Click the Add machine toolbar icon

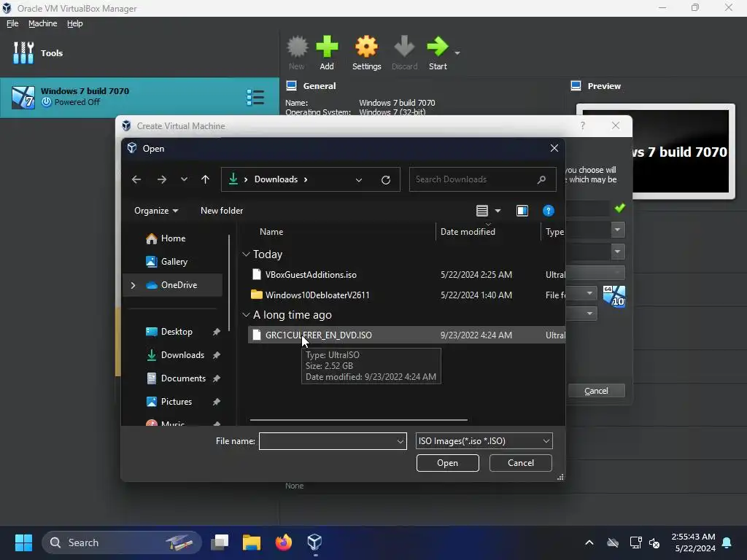[x=327, y=47]
